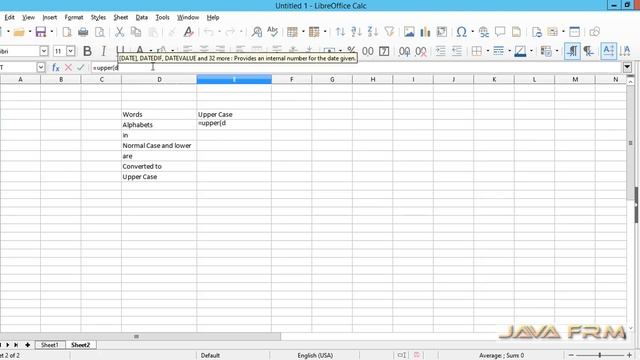Expand the formula bar with its arrow

[627, 67]
